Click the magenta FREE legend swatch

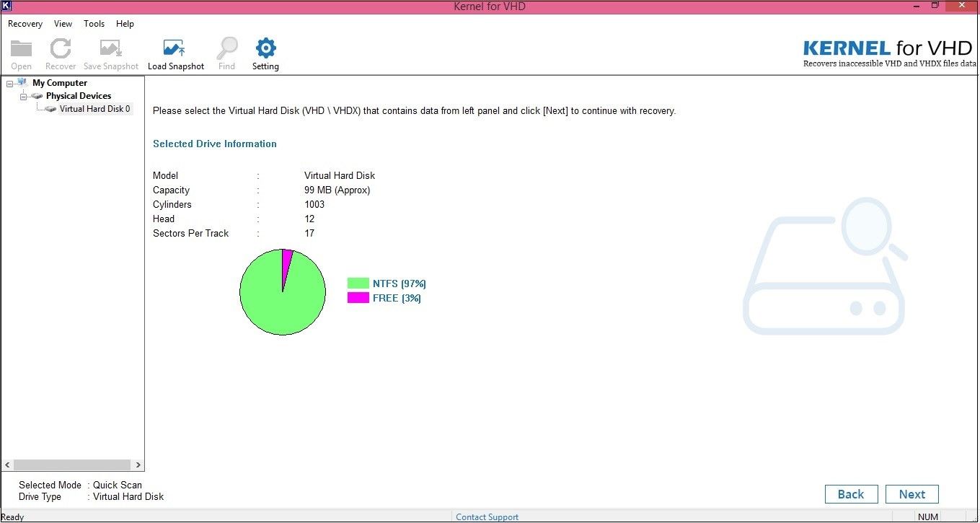[x=358, y=298]
